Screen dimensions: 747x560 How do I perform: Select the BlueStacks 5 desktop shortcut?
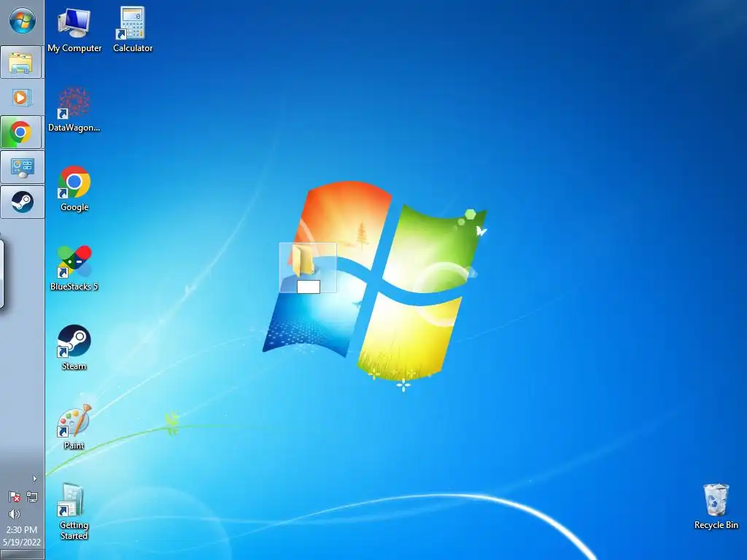point(74,268)
